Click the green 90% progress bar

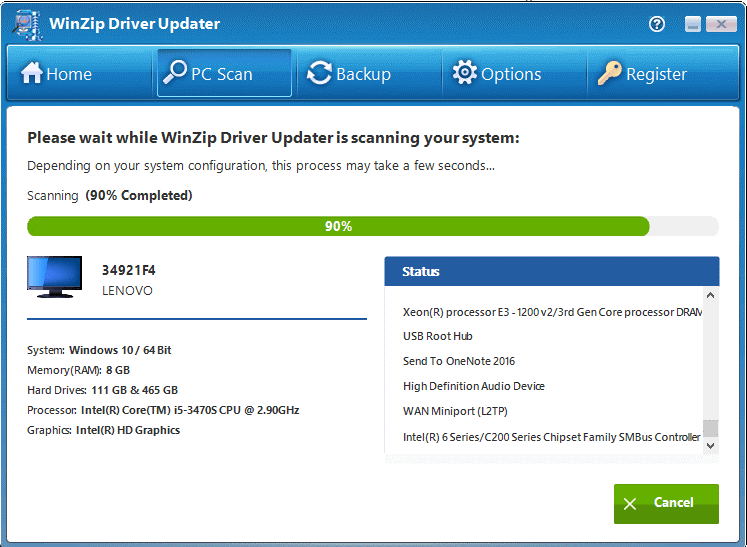click(338, 226)
